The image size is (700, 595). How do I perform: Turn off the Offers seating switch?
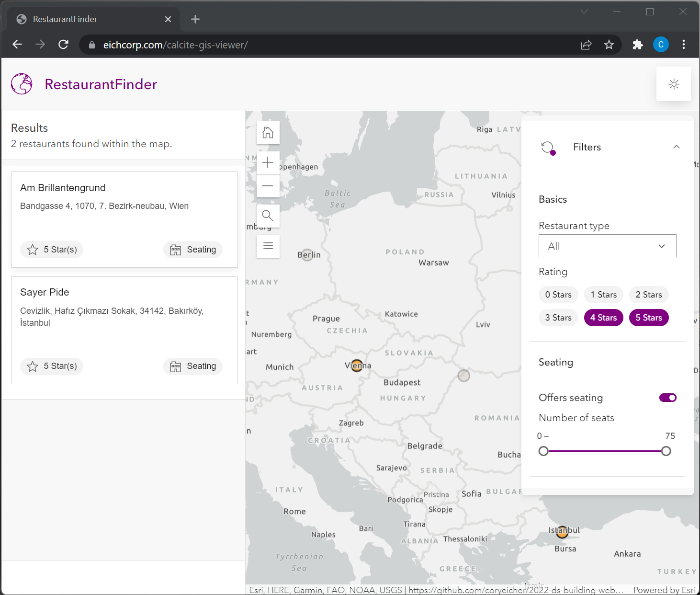[x=667, y=398]
